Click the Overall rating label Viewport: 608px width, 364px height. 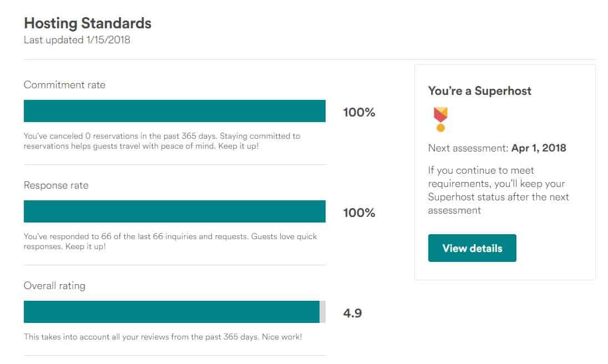(x=55, y=286)
